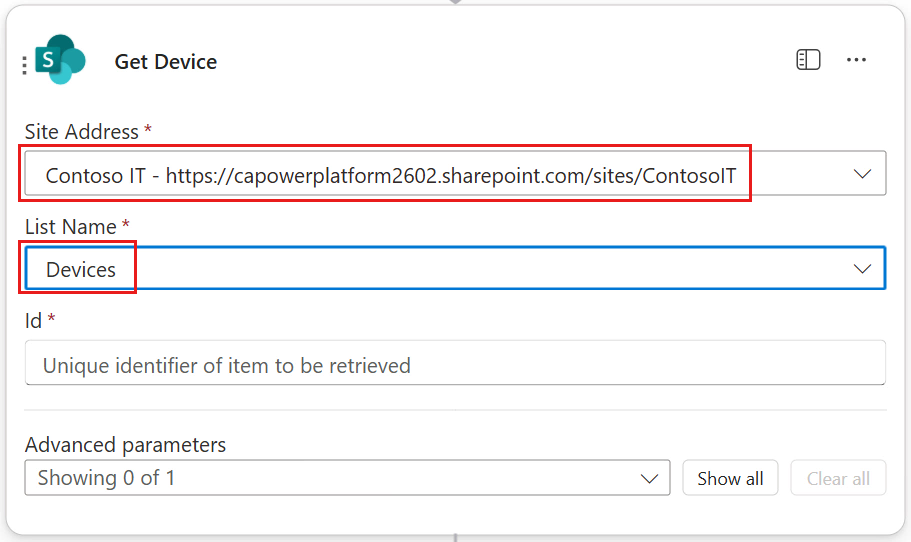Click the connector arrow above the card

[x=456, y=2]
